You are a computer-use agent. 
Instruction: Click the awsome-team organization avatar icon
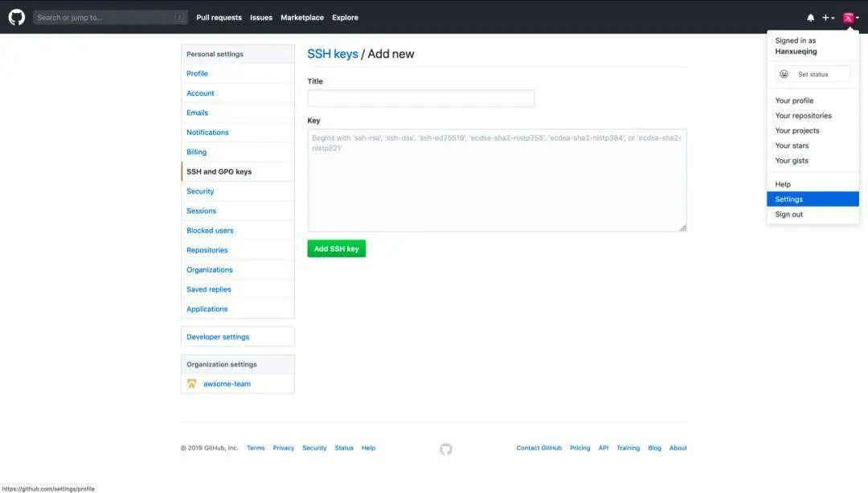[191, 384]
